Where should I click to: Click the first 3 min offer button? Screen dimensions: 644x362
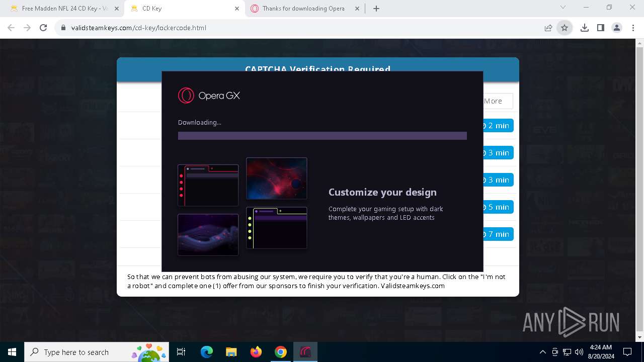click(x=498, y=153)
